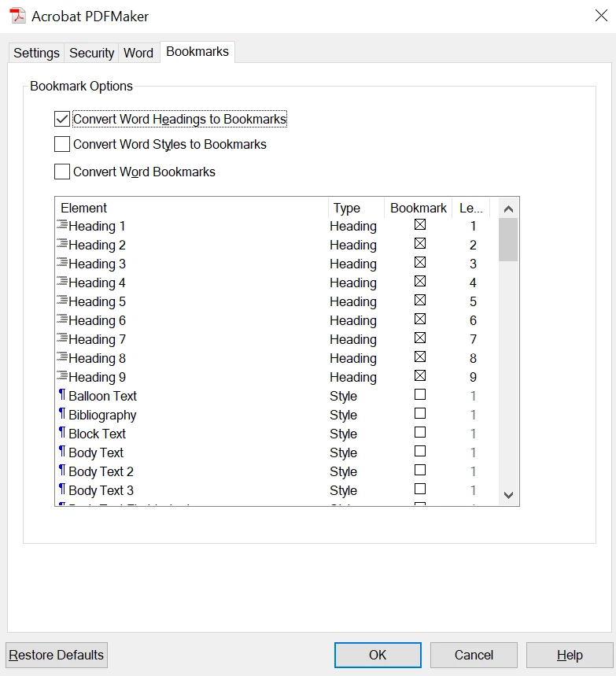Click the paragraph mark icon beside Body Text
This screenshot has height=676, width=616.
(62, 452)
